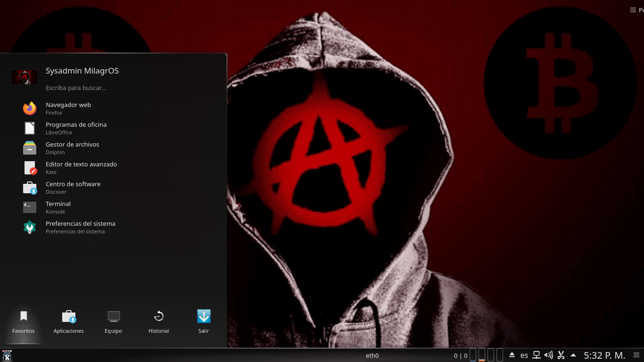Open removable devices eject icon
This screenshot has width=644, height=362.
click(512, 355)
